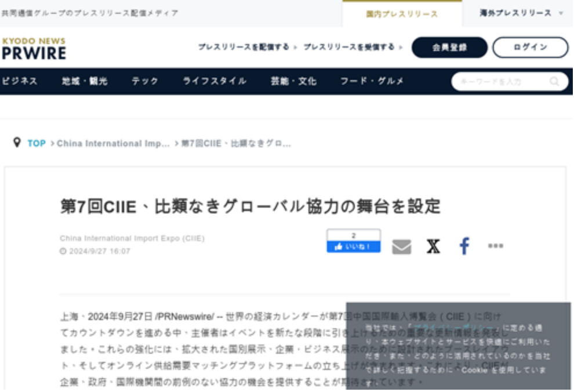Screen dimensions: 574x392
Task: Click the 共同通信グループのプレスリリース配信メディア tagline
Action: coord(90,13)
